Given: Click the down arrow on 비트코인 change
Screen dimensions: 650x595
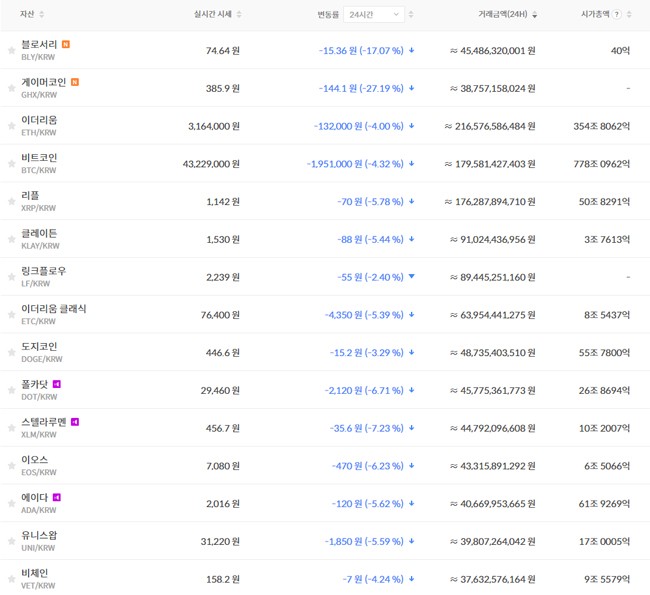Looking at the screenshot, I should coord(412,164).
